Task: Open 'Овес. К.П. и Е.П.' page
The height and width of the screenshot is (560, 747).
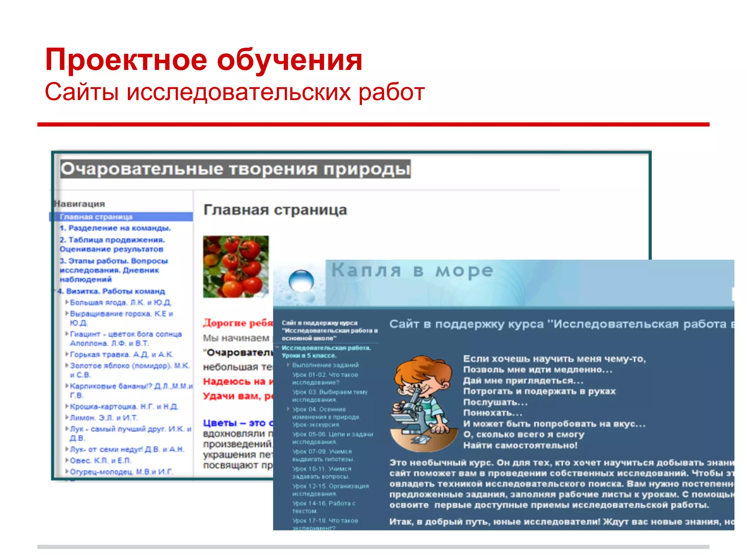Action: click(100, 460)
